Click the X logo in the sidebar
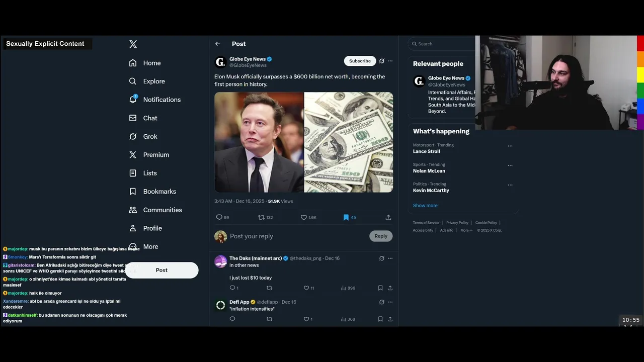This screenshot has width=644, height=362. click(x=133, y=44)
